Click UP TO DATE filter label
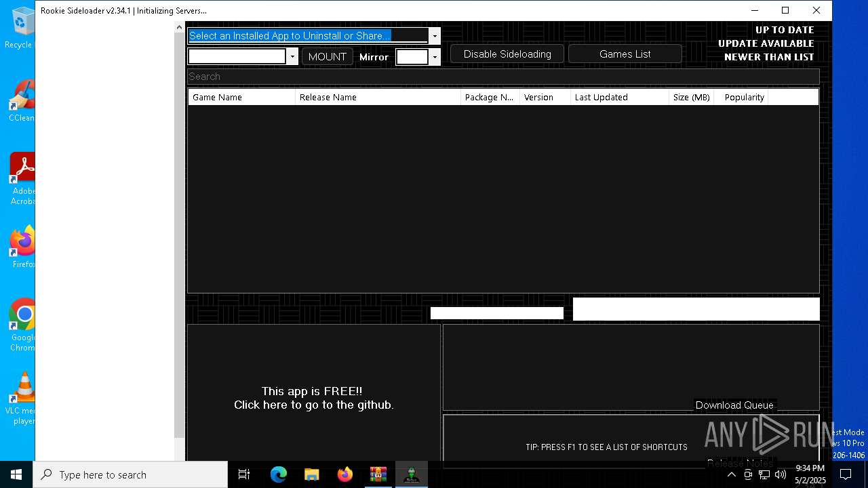This screenshot has height=488, width=868. tap(785, 30)
